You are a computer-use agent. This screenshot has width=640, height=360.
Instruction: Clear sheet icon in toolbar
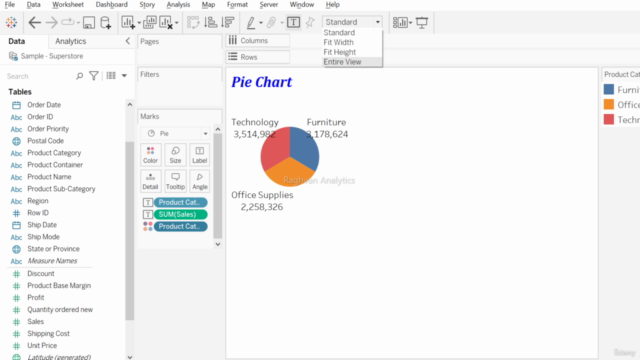click(x=166, y=22)
